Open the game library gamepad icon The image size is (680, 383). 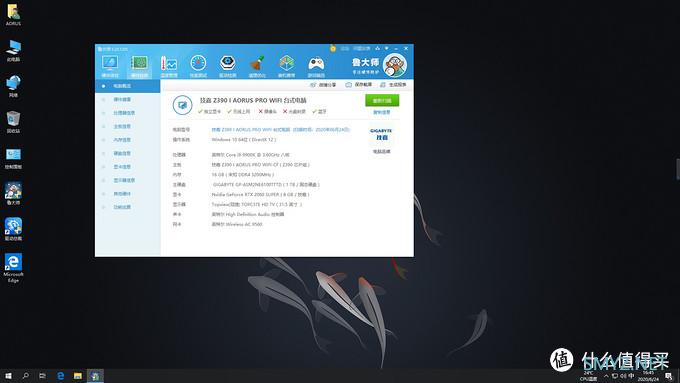coord(316,66)
